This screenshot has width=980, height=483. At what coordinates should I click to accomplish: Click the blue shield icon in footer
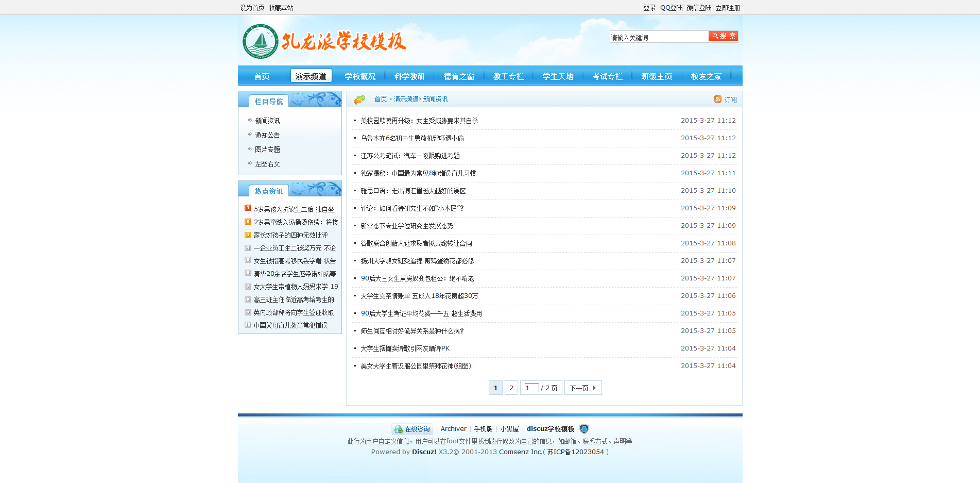pos(583,429)
